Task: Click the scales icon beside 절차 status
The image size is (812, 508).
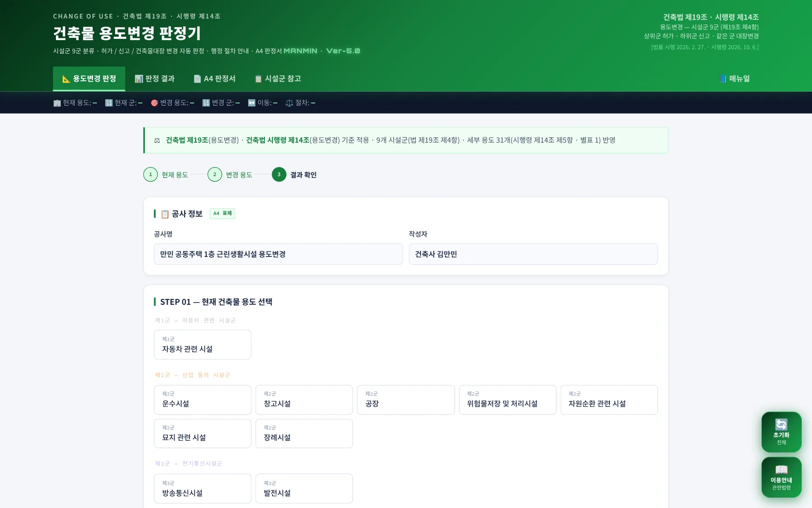Action: pyautogui.click(x=290, y=103)
